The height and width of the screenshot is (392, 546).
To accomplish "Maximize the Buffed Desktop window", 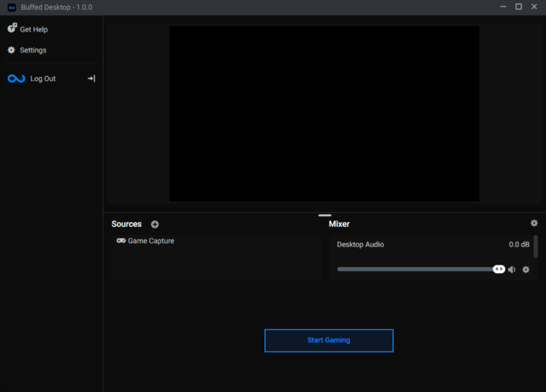I will point(519,7).
